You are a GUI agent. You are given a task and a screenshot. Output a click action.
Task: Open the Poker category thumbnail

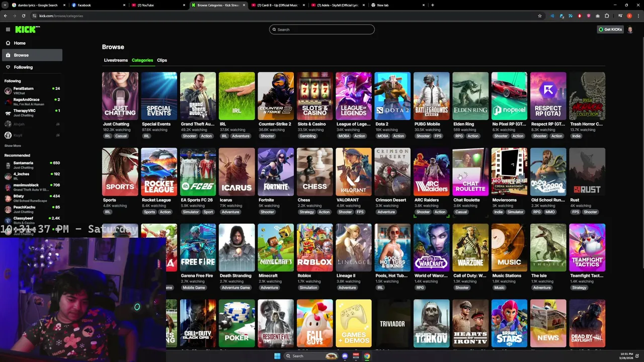click(237, 323)
